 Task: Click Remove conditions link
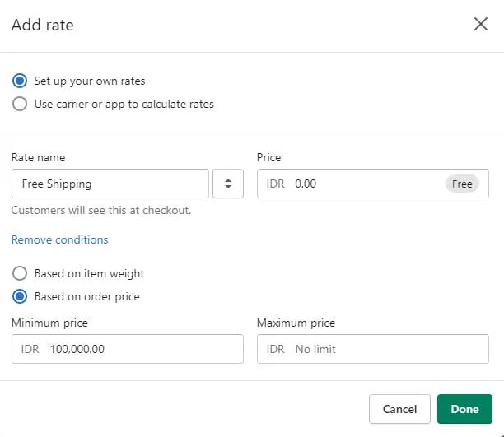60,239
